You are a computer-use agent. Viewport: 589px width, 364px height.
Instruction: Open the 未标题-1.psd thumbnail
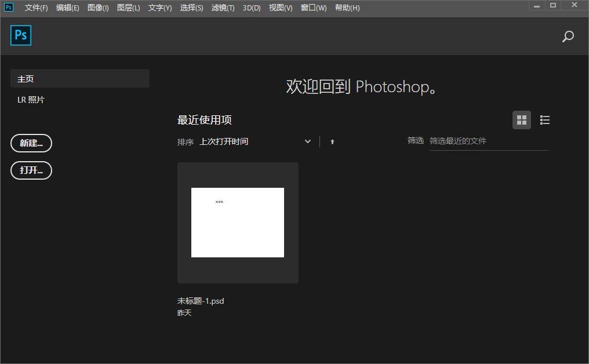(238, 223)
